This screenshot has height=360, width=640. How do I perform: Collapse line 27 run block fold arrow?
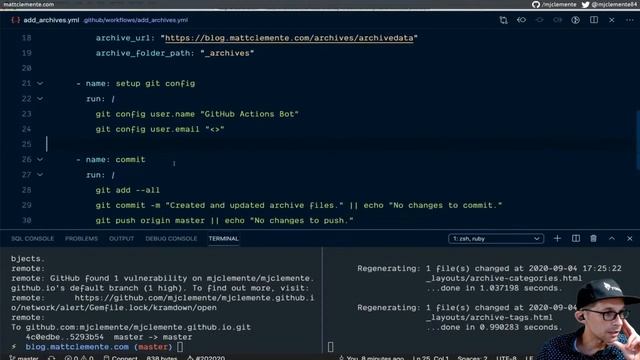(40, 174)
